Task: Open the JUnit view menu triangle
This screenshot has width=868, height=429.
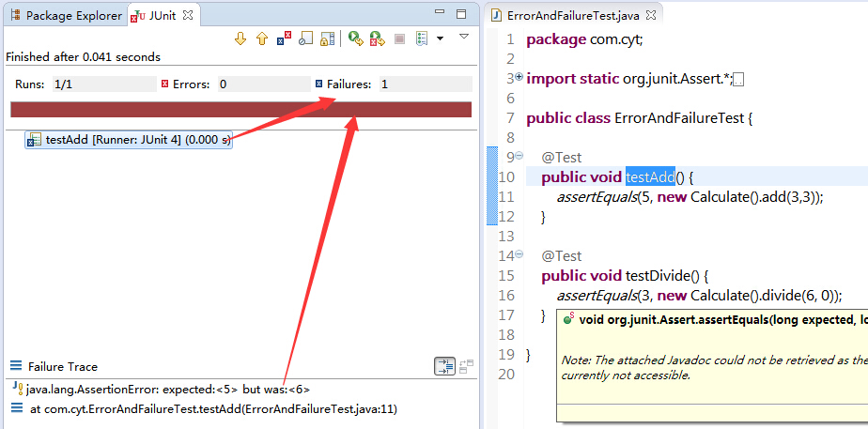Action: point(464,37)
